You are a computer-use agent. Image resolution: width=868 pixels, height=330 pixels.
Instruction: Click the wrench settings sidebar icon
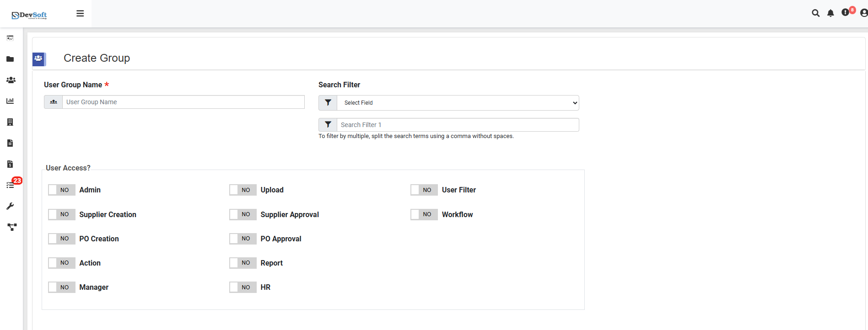coord(10,206)
